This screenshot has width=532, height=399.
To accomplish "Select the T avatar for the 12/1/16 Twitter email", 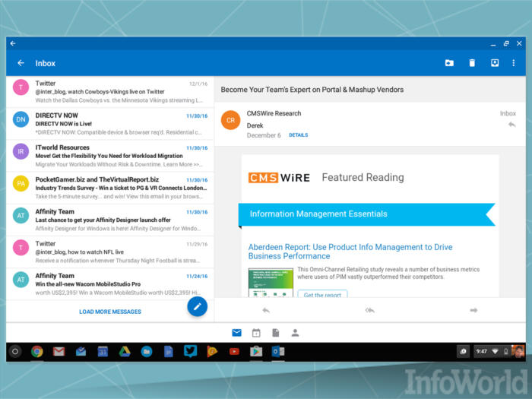I will coord(21,87).
